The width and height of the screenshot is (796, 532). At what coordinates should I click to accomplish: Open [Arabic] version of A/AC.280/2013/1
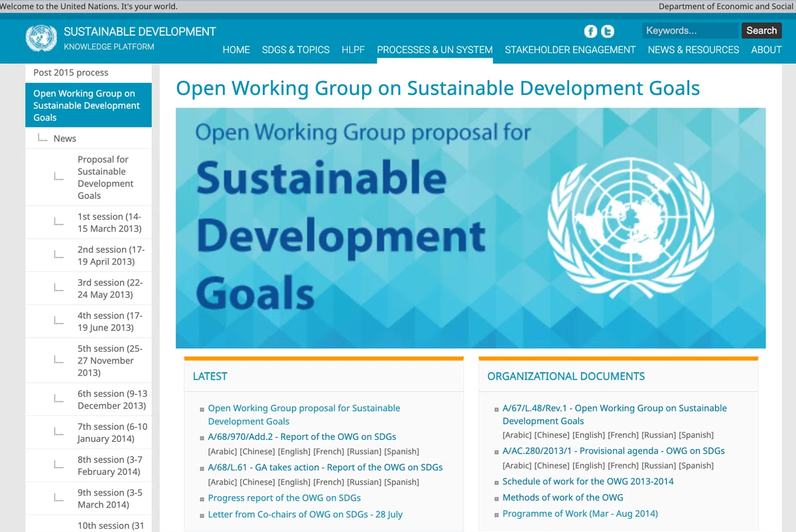click(x=517, y=466)
